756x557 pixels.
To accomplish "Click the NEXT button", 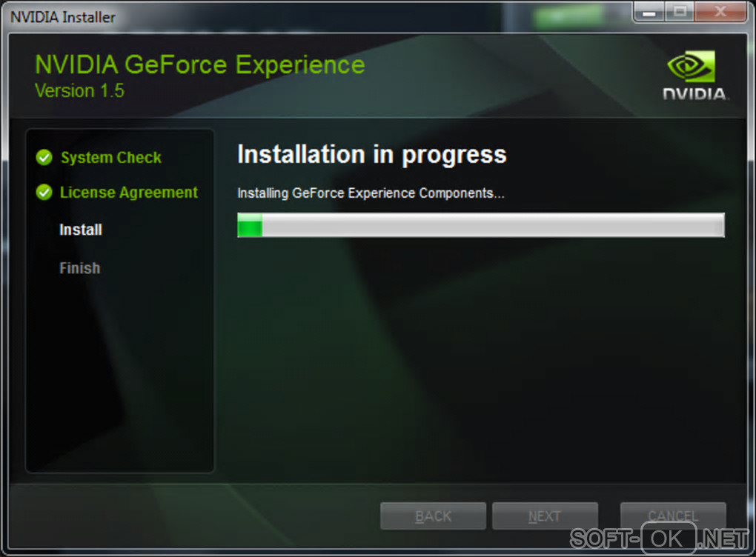I will point(545,516).
